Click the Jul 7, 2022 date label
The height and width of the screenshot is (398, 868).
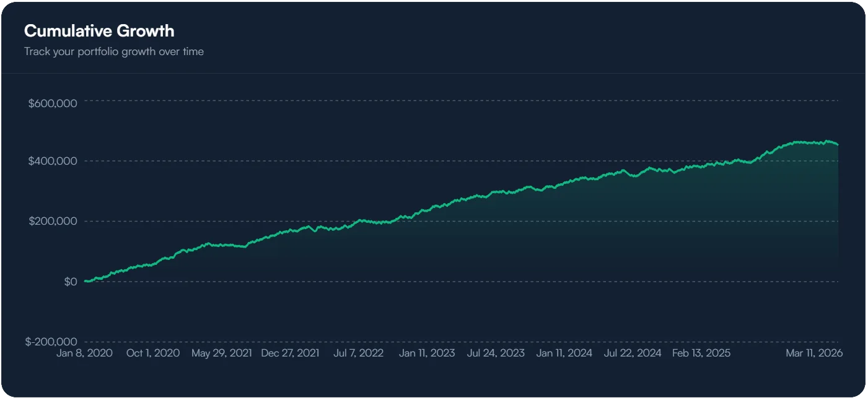(x=358, y=353)
